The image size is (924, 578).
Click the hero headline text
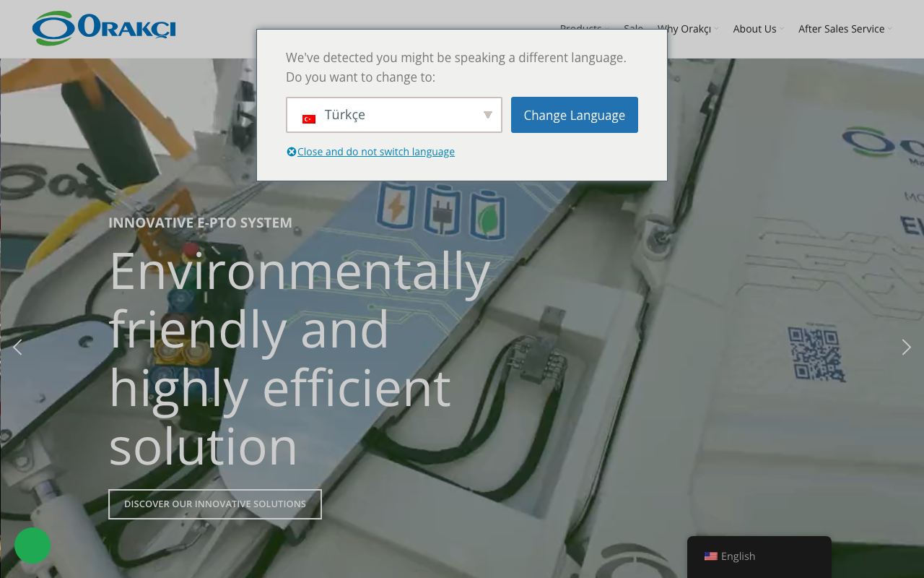coord(300,358)
